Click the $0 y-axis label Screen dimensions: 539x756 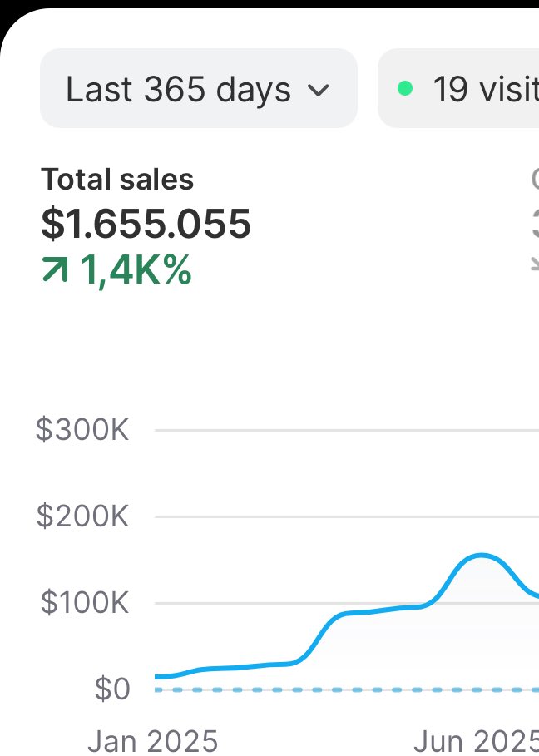(x=111, y=689)
